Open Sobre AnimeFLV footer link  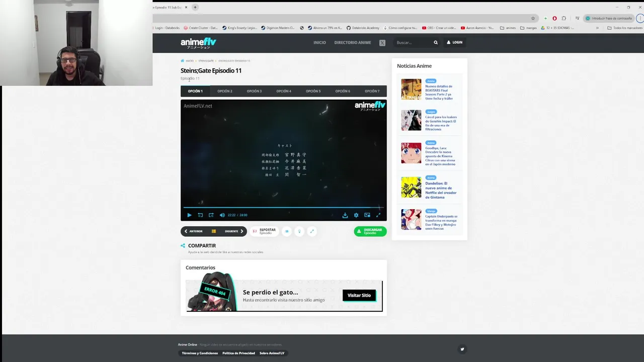point(272,353)
